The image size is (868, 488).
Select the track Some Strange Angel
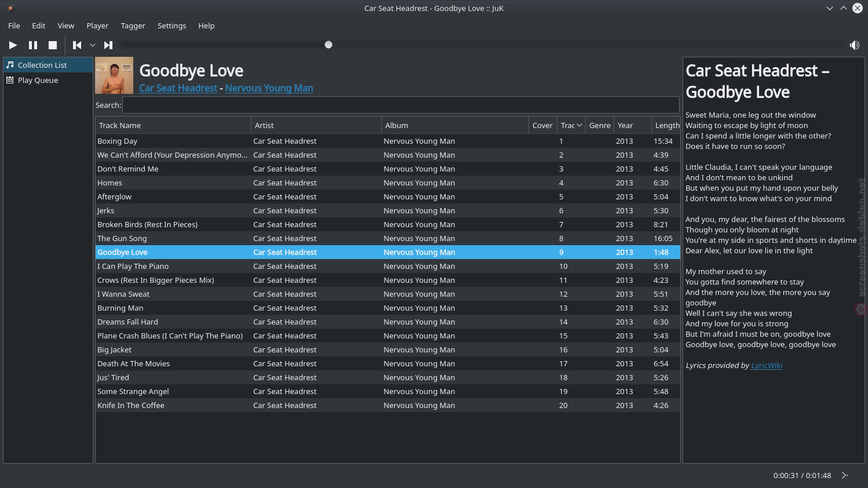point(388,391)
